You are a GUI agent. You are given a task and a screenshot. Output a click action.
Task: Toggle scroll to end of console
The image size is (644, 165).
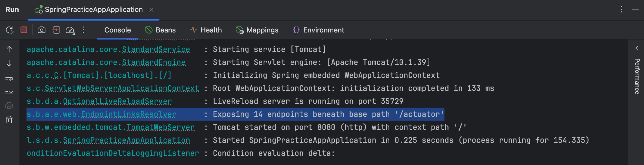9,91
